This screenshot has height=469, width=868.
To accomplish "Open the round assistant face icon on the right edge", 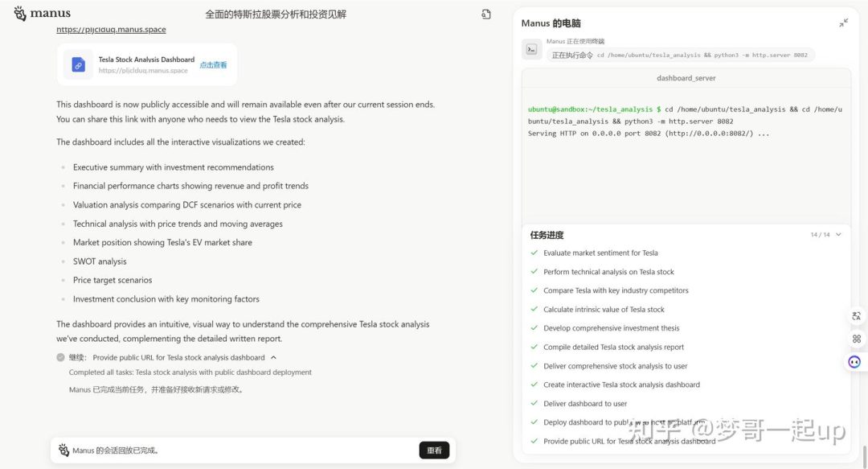I will [854, 362].
